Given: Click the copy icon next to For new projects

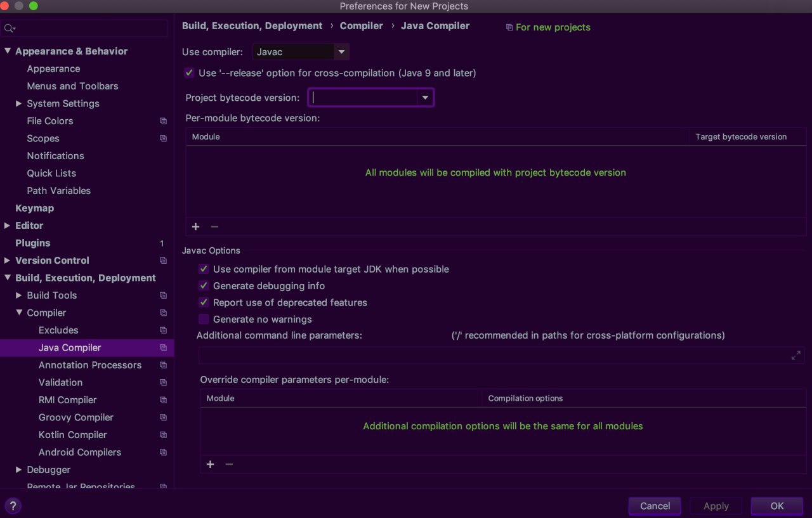Looking at the screenshot, I should point(509,27).
